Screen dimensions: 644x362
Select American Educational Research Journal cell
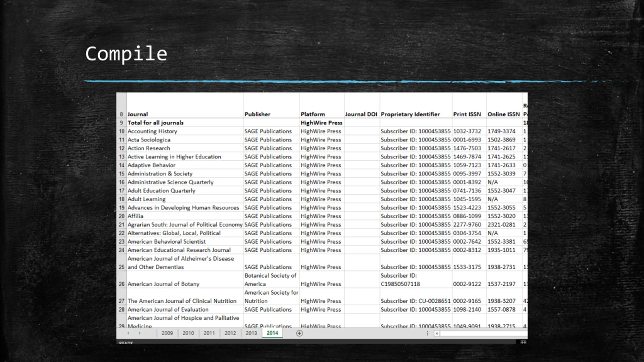185,250
